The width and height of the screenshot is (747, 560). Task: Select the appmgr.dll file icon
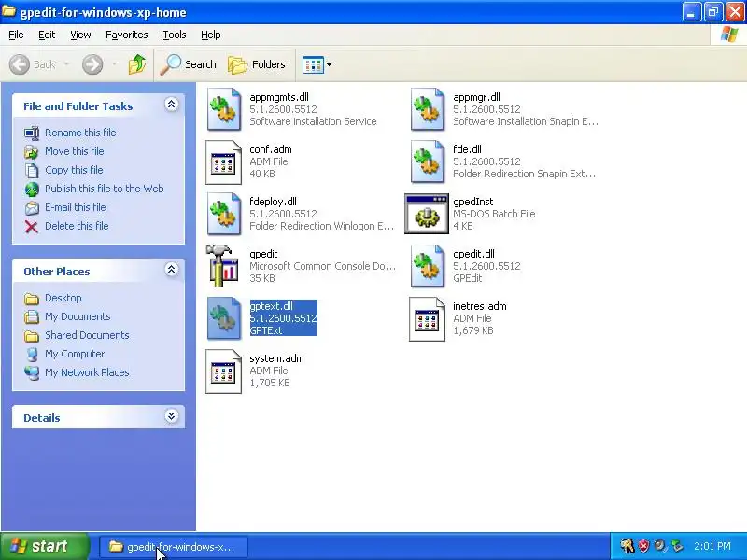pyautogui.click(x=428, y=109)
